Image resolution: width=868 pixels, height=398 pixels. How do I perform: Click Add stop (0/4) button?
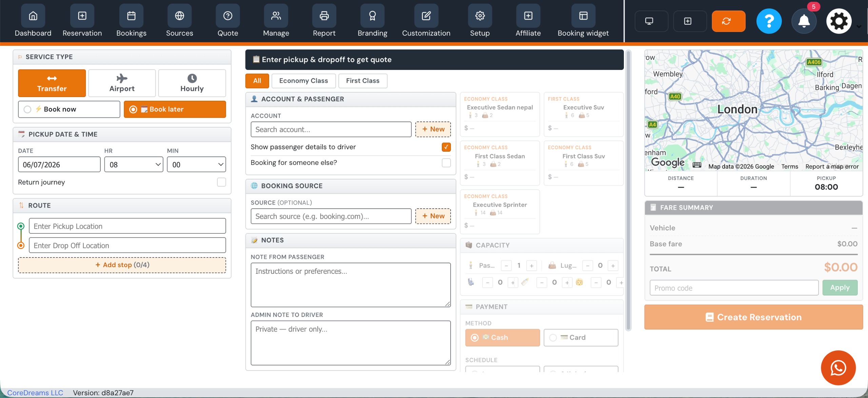point(122,265)
